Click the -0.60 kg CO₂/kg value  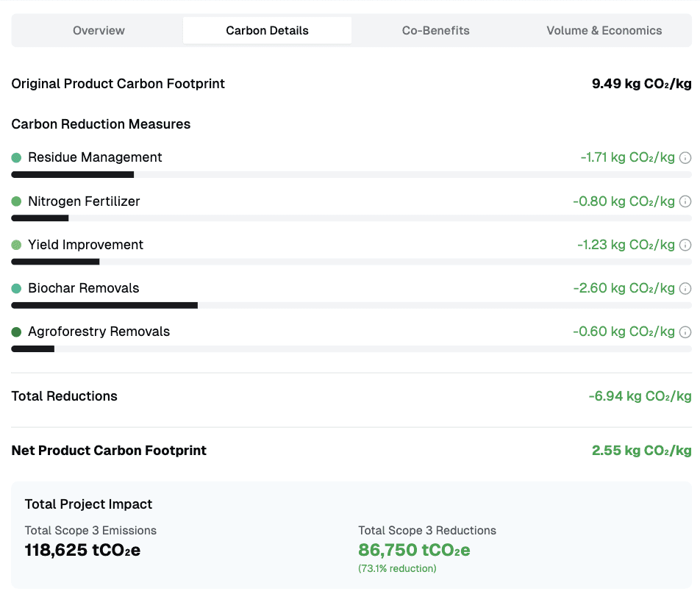[624, 331]
